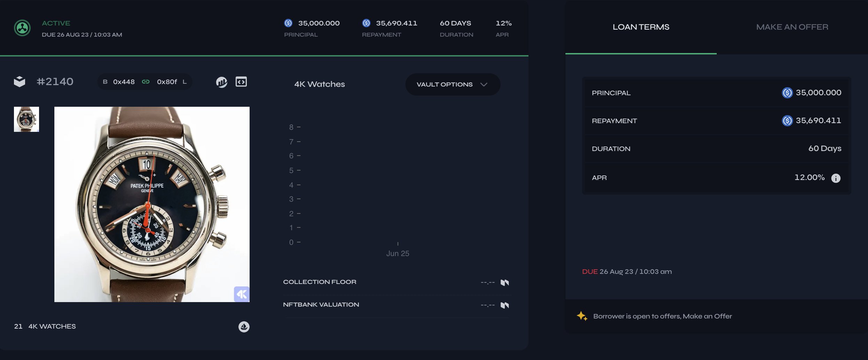Click the green active loan status icon
The image size is (868, 360).
tap(22, 28)
